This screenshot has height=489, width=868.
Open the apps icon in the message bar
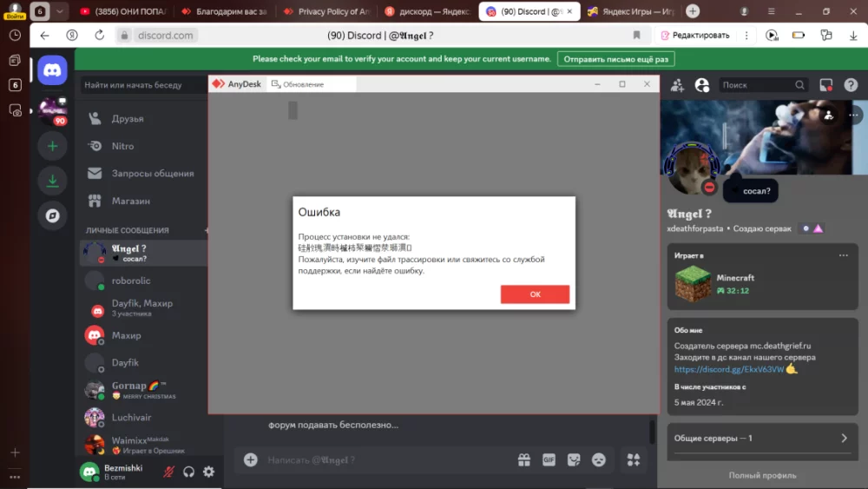pos(634,460)
